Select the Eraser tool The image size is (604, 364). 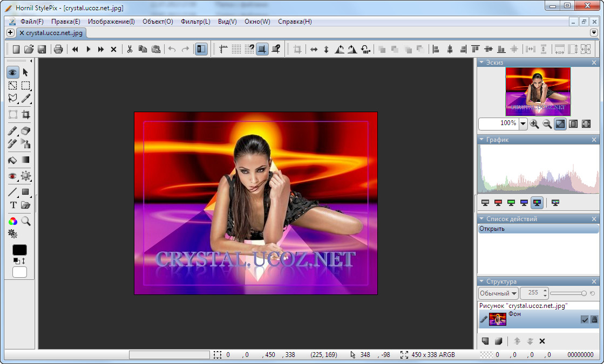[25, 131]
